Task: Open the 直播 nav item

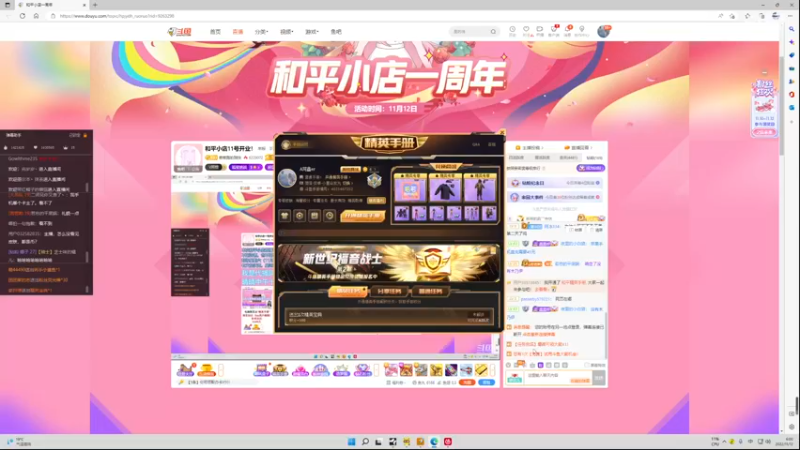Action: [238, 32]
